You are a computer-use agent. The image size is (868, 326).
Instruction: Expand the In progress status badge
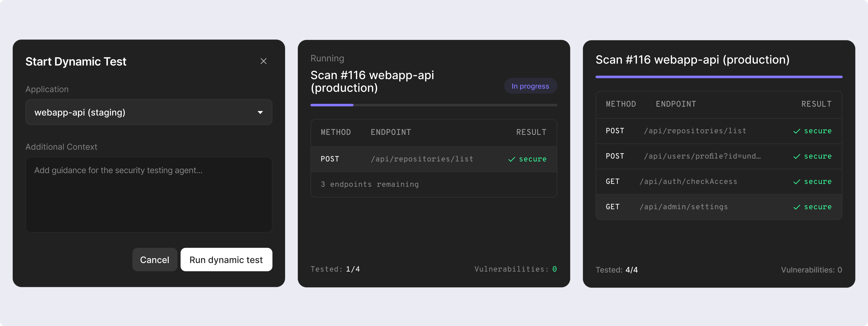(x=530, y=86)
